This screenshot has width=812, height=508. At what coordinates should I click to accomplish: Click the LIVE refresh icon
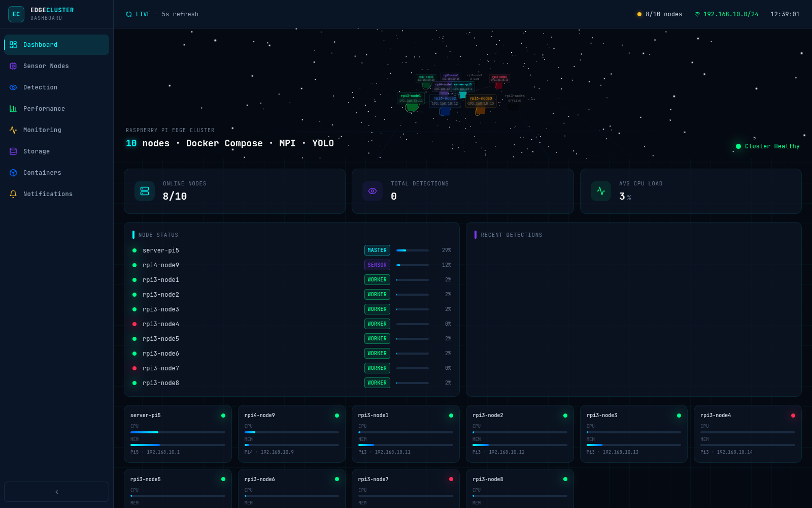129,14
